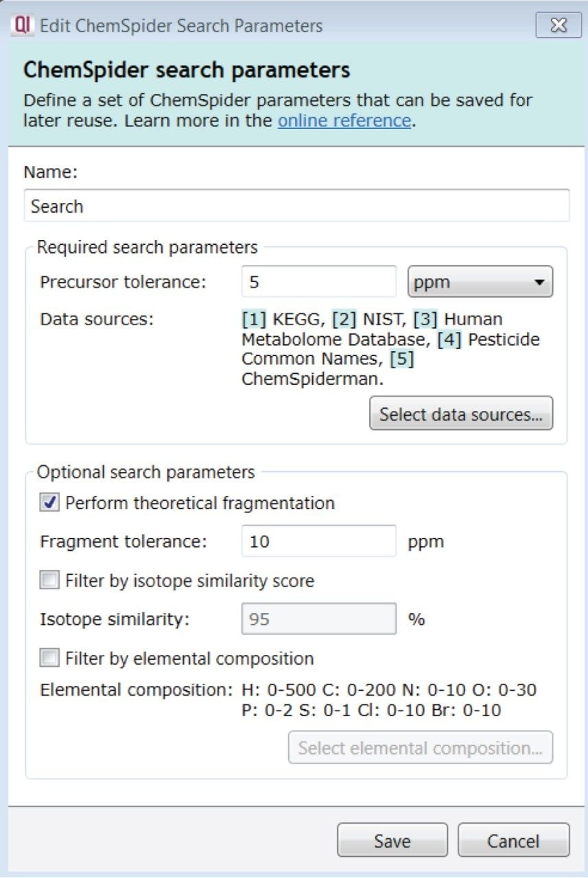Click the [5] ChemSpiderman data source marker
The width and height of the screenshot is (588, 878).
coord(402,359)
